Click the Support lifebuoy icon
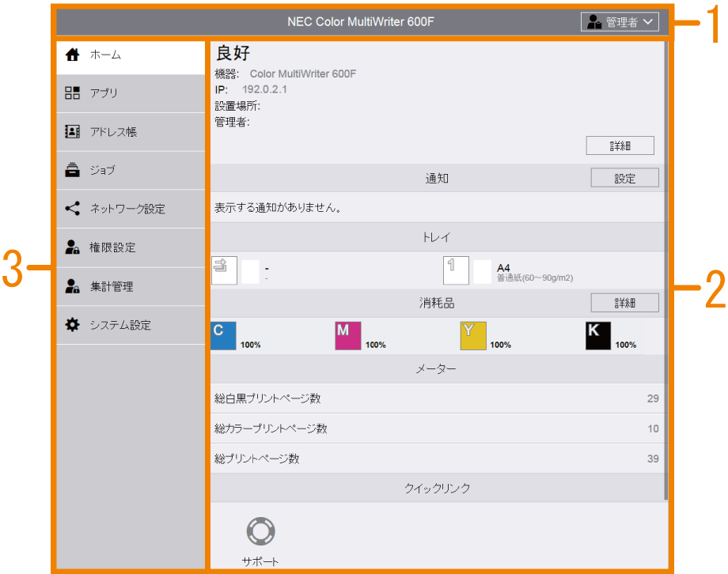This screenshot has width=728, height=574. pos(260,532)
